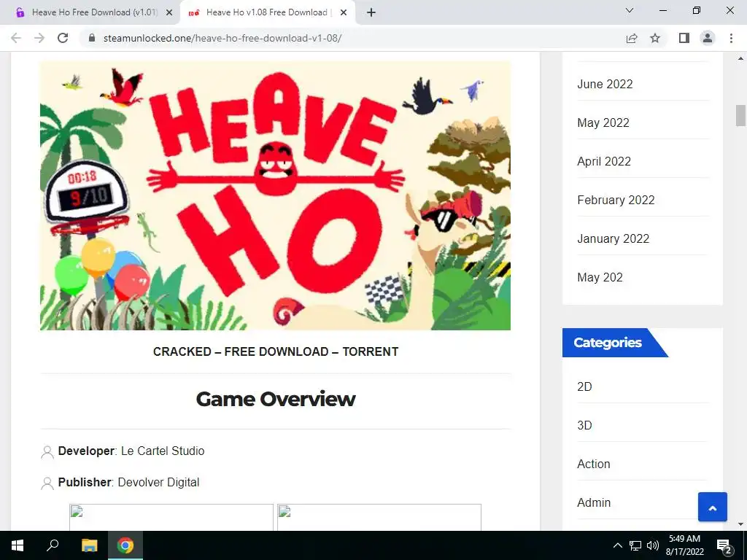Open the May 2022 archive
The width and height of the screenshot is (747, 560).
point(603,122)
